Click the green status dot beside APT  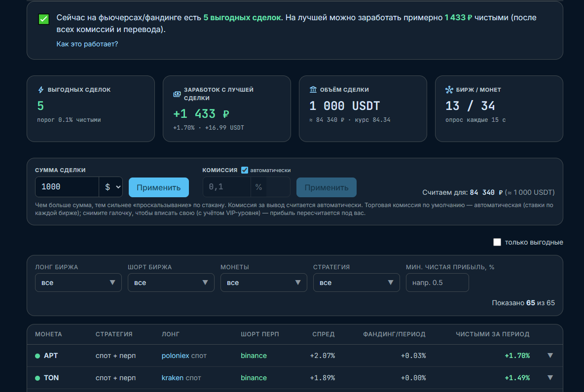37,356
